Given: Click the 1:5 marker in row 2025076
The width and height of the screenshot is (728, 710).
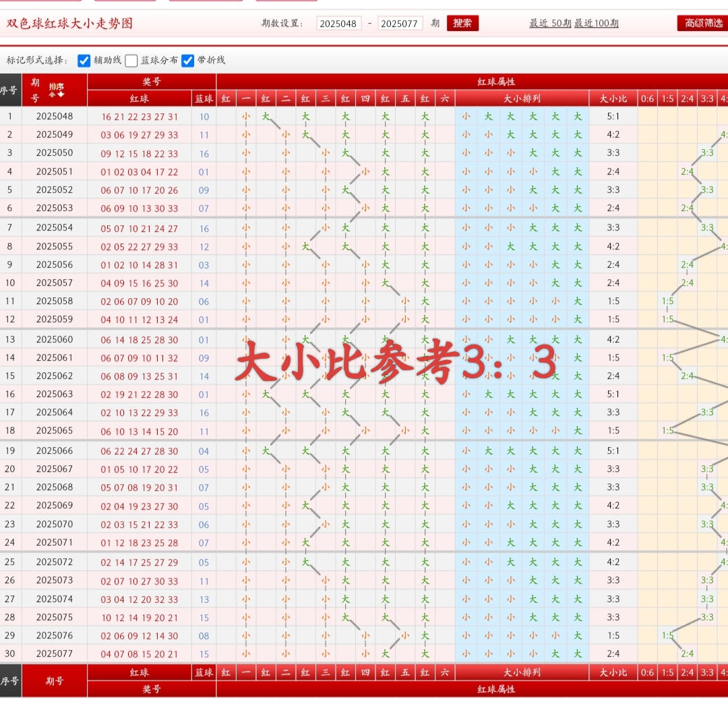Looking at the screenshot, I should point(667,635).
